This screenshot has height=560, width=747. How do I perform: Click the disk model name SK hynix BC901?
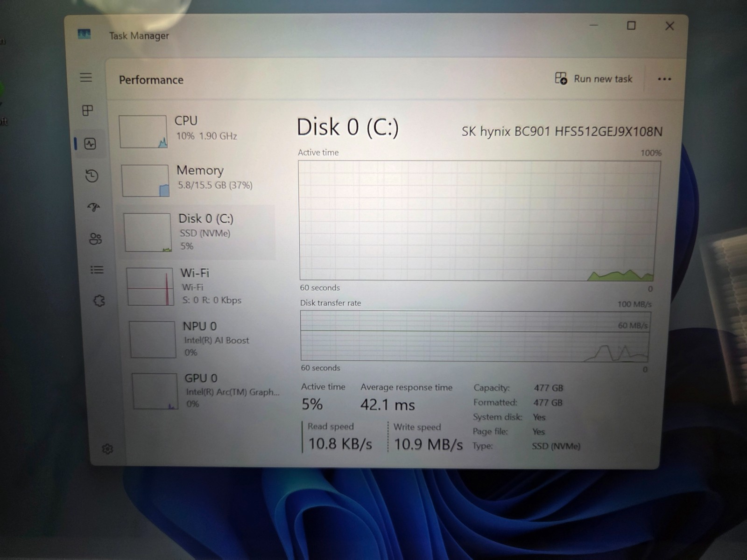pos(562,132)
